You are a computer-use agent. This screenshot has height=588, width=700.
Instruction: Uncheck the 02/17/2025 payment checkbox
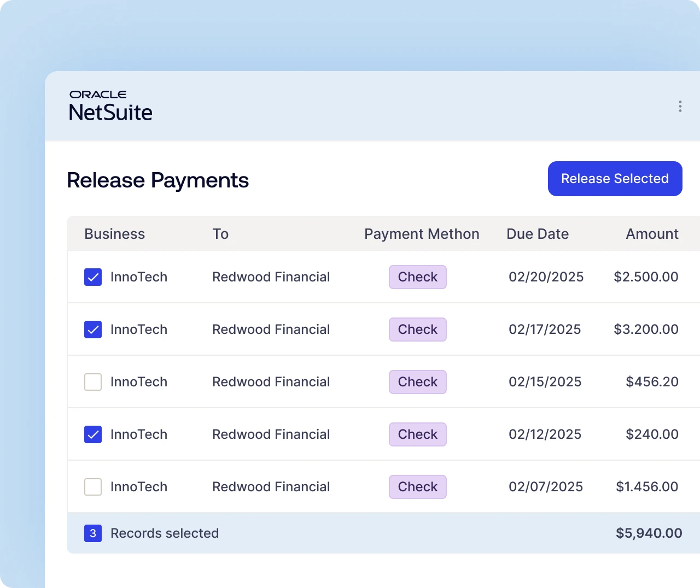(x=93, y=330)
